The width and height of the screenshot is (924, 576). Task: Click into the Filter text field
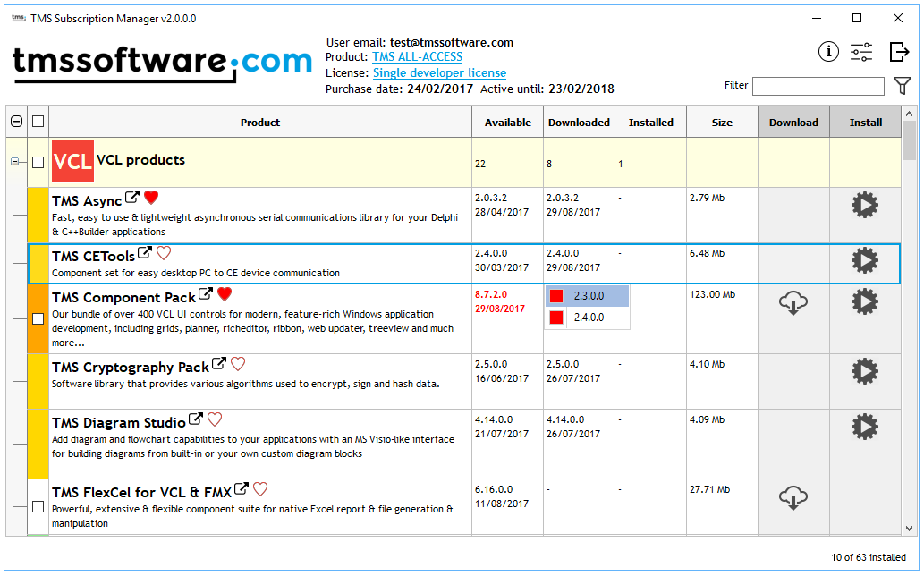point(818,86)
